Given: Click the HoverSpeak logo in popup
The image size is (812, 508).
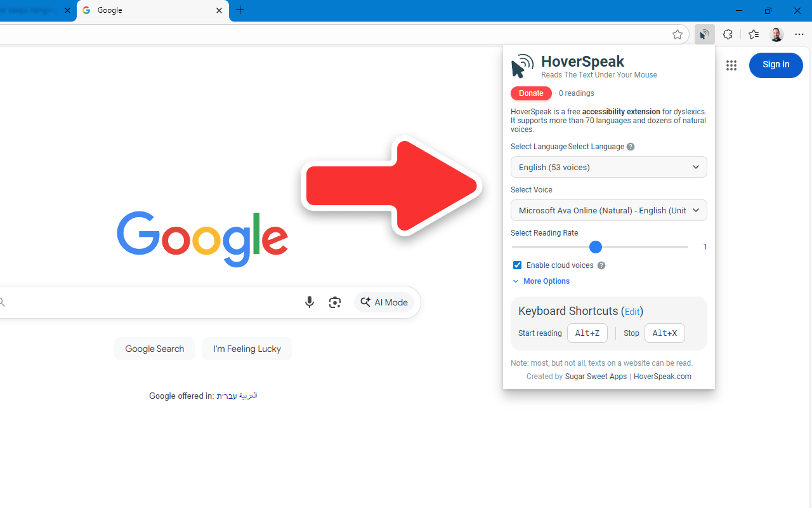Looking at the screenshot, I should (x=522, y=66).
